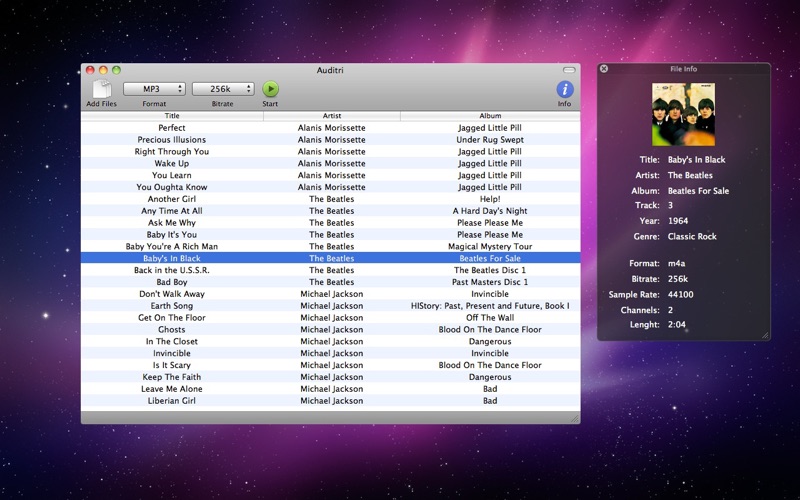Viewport: 800px width, 500px height.
Task: Sort the list by Title column header
Action: (172, 116)
